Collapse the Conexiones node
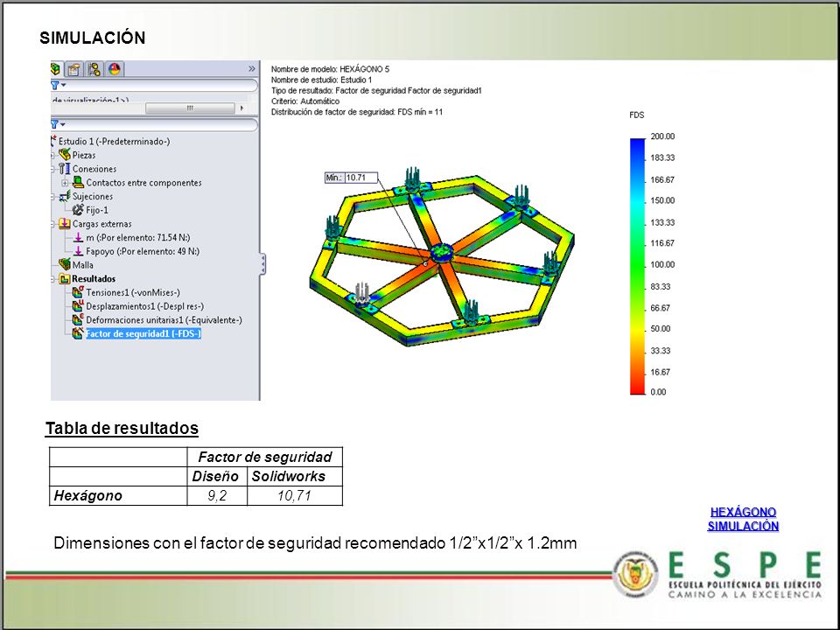 (x=53, y=169)
